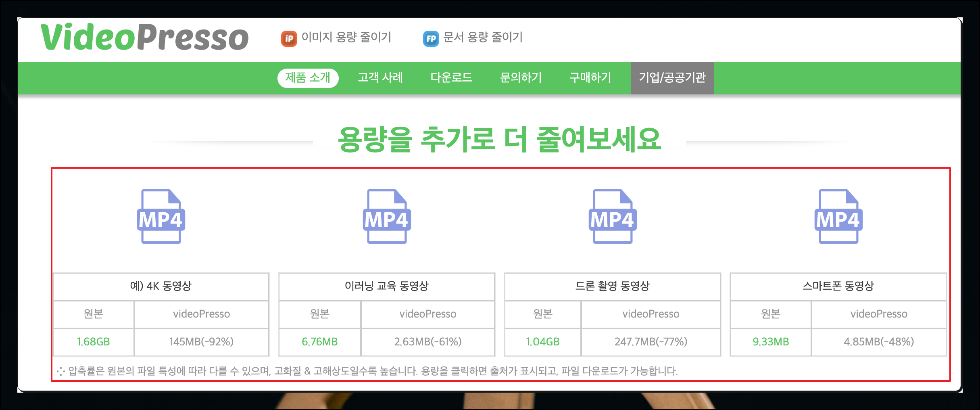Screen dimensions: 980x410
Task: Click videoPresso cell in 이러닝 교육 동영상 table
Action: pyautogui.click(x=428, y=314)
